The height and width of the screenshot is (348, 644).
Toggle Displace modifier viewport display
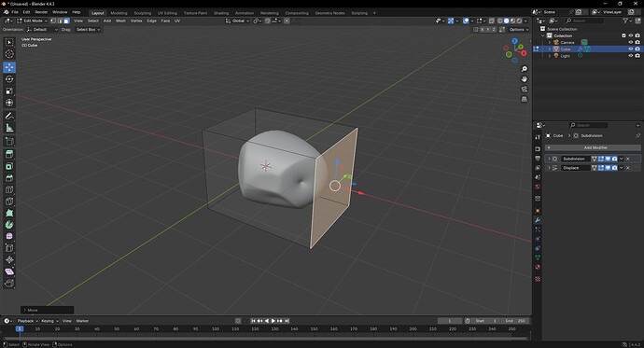[608, 168]
